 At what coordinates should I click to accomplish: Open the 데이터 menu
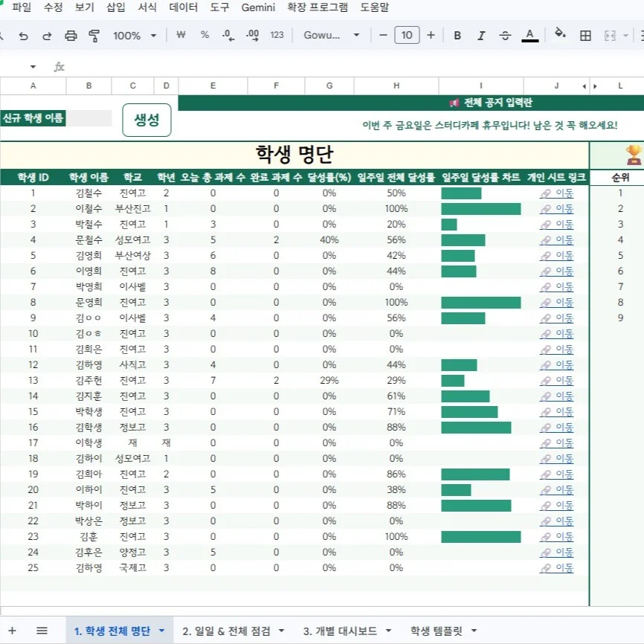(x=183, y=7)
